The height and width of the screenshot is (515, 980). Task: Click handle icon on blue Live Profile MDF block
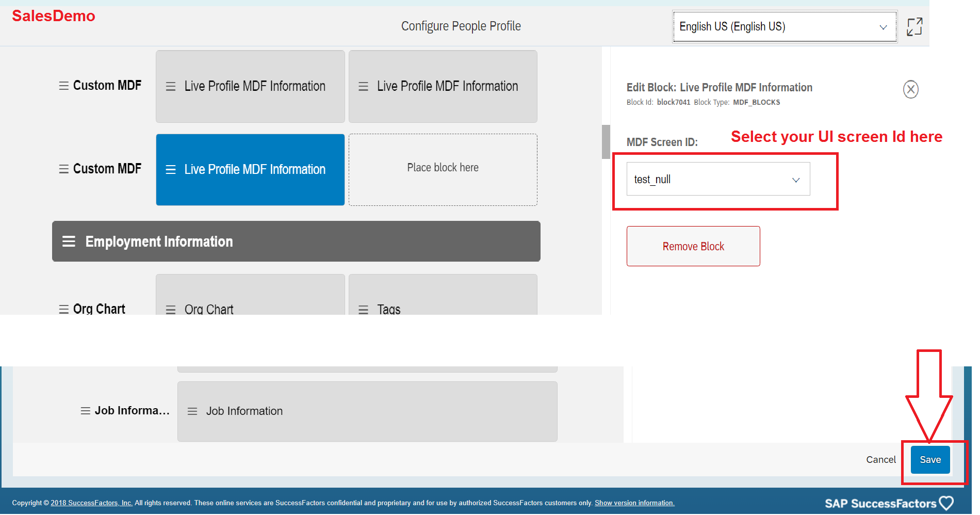(171, 170)
